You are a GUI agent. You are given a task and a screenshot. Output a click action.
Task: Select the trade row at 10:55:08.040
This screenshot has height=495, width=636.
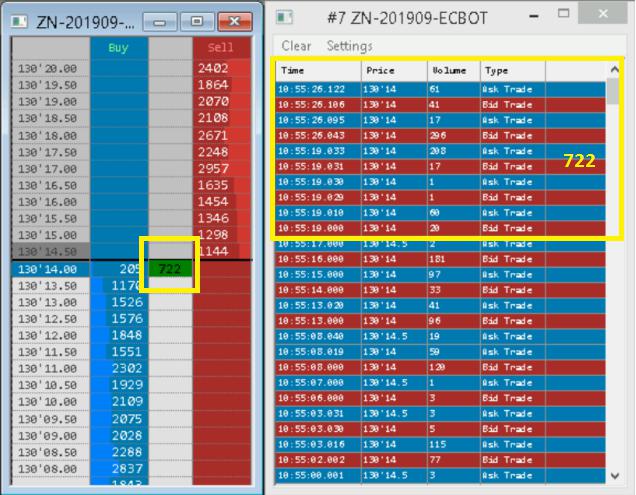click(x=440, y=336)
